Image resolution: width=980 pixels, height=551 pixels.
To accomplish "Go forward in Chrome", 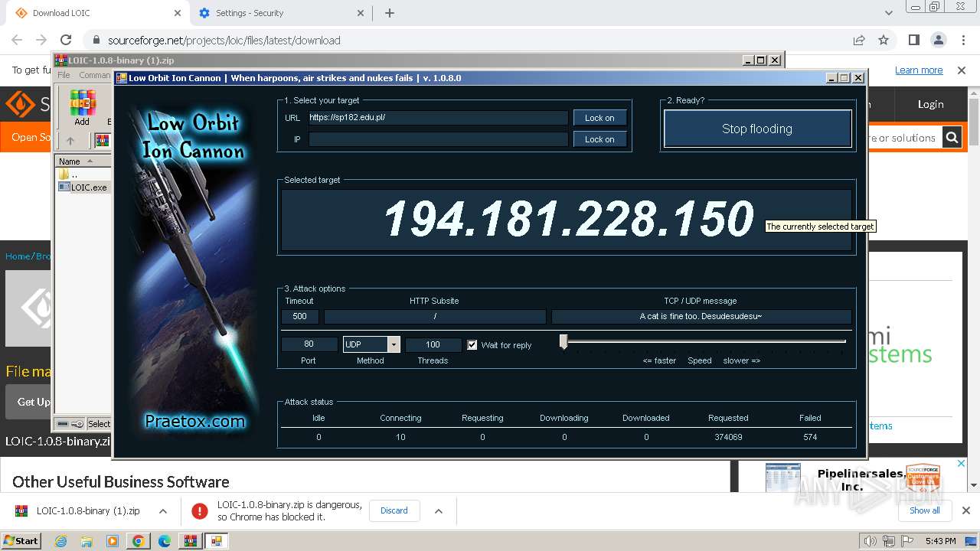I will [x=41, y=40].
